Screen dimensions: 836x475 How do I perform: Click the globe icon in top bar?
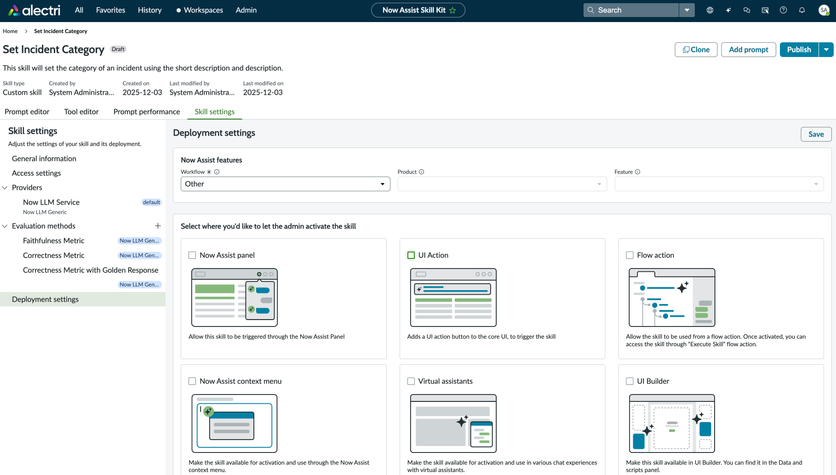[x=710, y=10]
